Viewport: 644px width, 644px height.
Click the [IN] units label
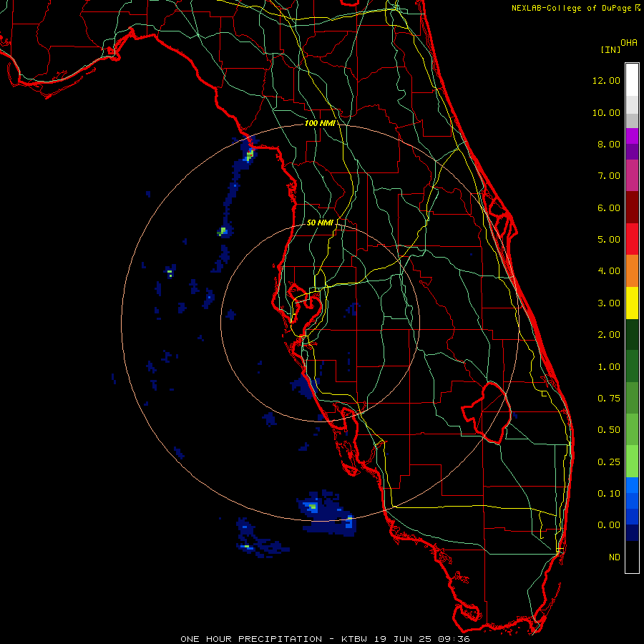[610, 49]
